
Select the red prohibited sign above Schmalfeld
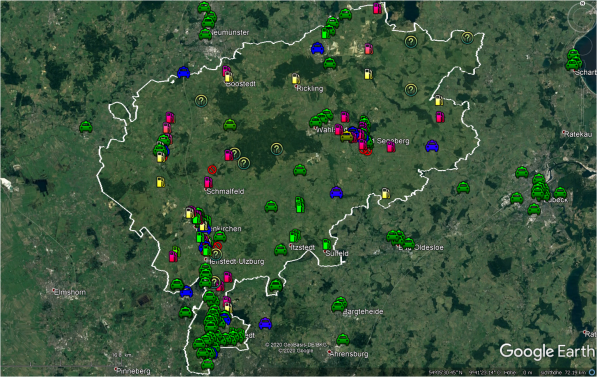coord(212,169)
